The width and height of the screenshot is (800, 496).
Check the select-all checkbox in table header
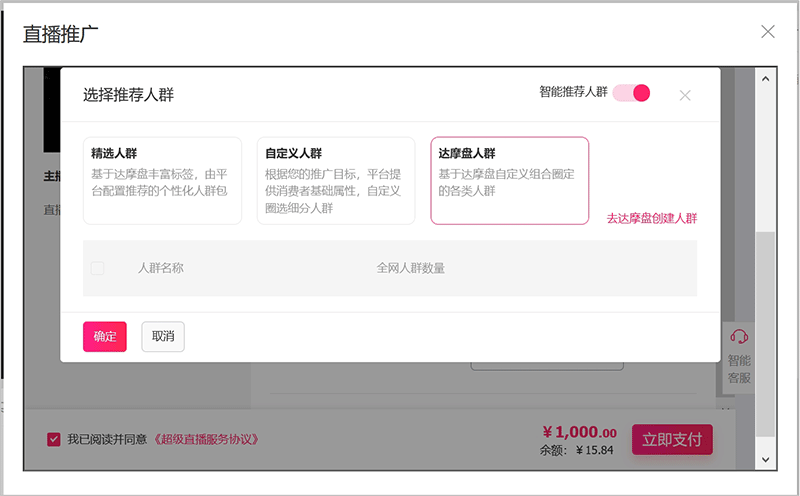tap(97, 268)
